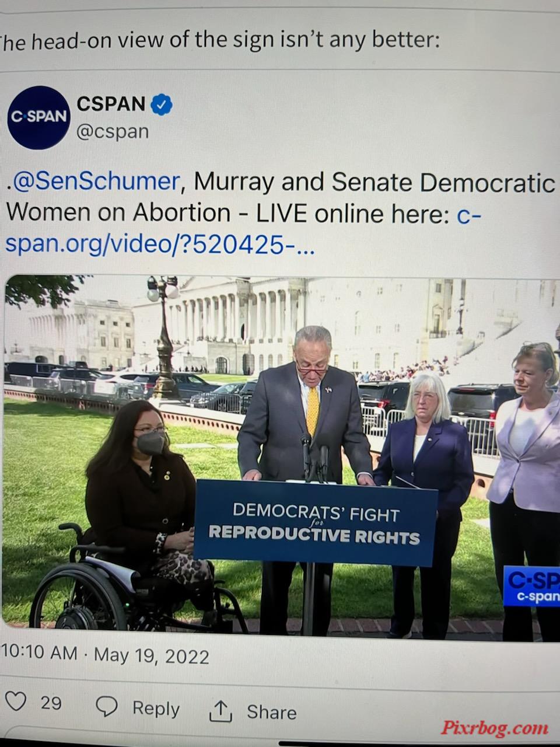Click the C-SPAN watermark logo on video
This screenshot has width=560, height=747.
click(x=531, y=585)
